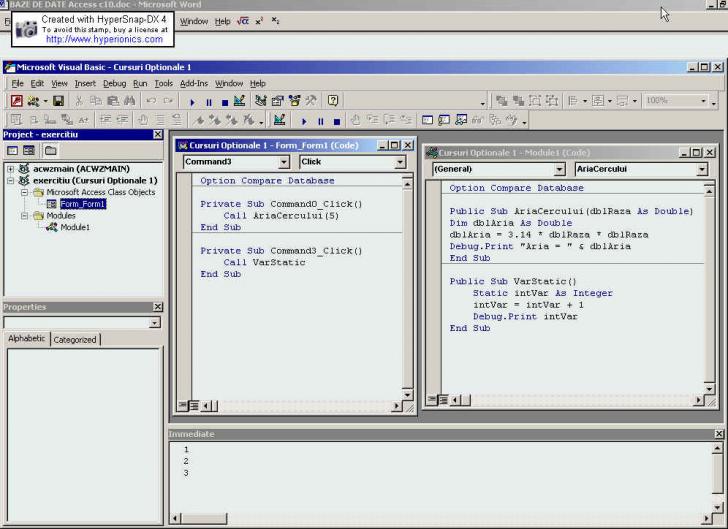Switch Module1 code to Procedure View
728x529 pixels.
click(x=432, y=399)
